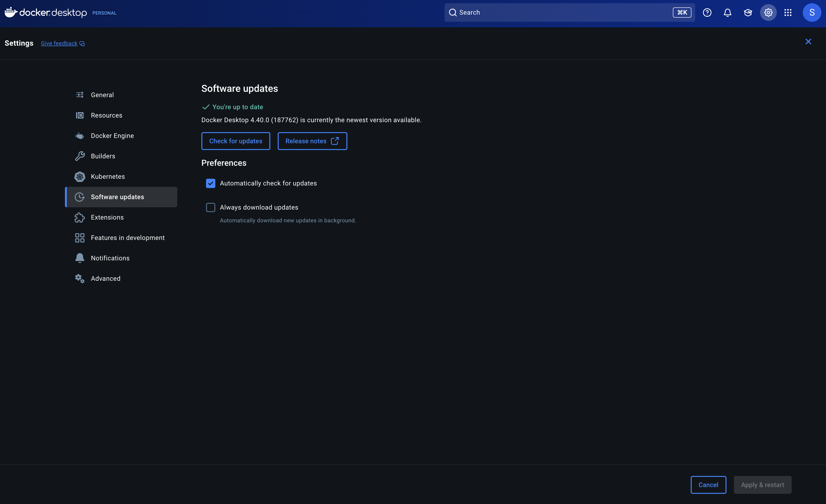Click the Resources disk icon

80,115
